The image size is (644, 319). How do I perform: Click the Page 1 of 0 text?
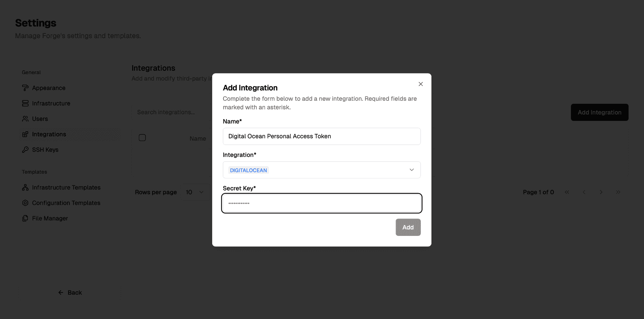click(x=538, y=192)
